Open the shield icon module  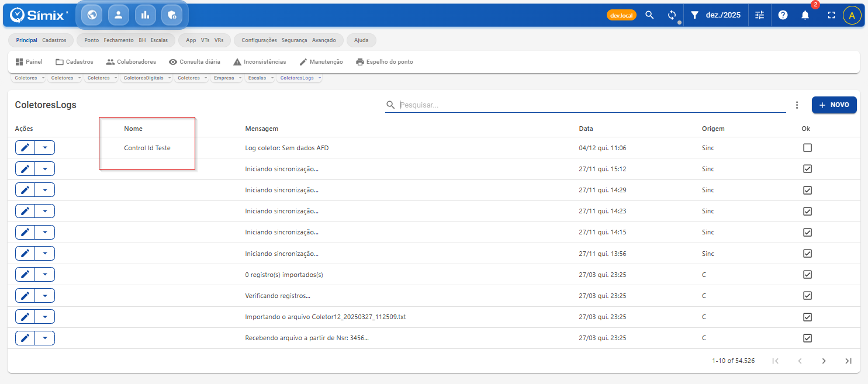click(172, 15)
